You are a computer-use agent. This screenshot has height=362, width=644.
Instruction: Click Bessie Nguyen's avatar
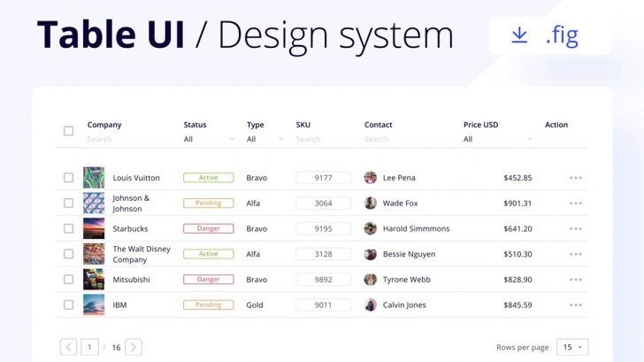point(371,254)
